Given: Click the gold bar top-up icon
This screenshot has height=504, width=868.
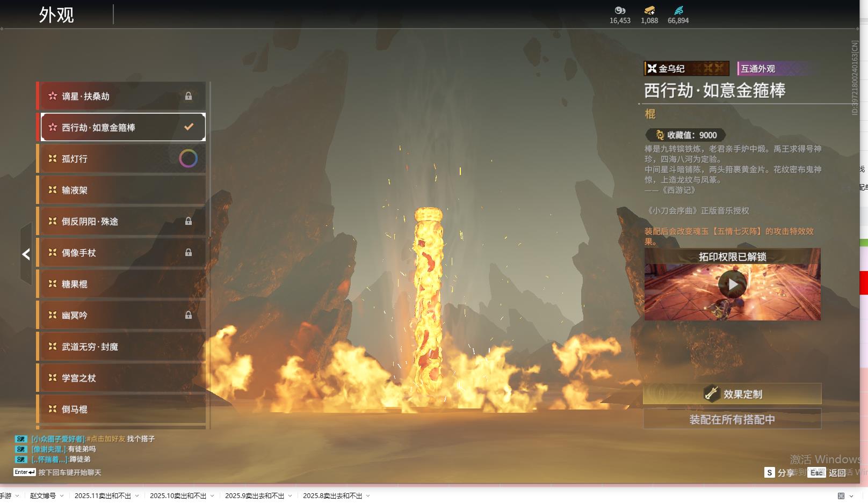Looking at the screenshot, I should point(649,10).
